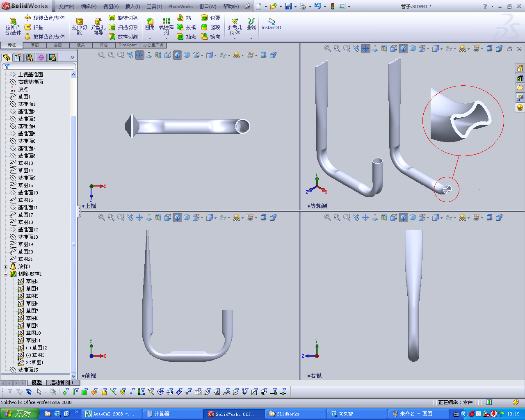Select 3D草图1 in the feature tree
This screenshot has width=525, height=420.
pyautogui.click(x=31, y=363)
